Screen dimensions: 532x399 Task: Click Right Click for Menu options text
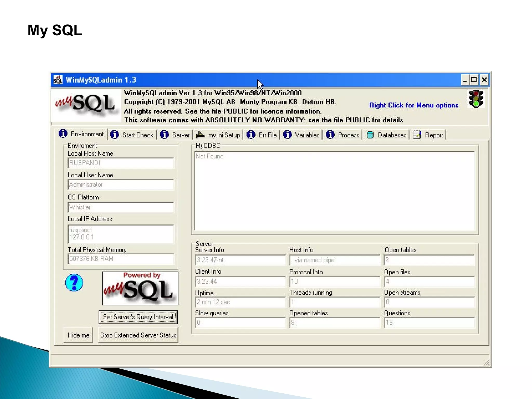click(414, 105)
